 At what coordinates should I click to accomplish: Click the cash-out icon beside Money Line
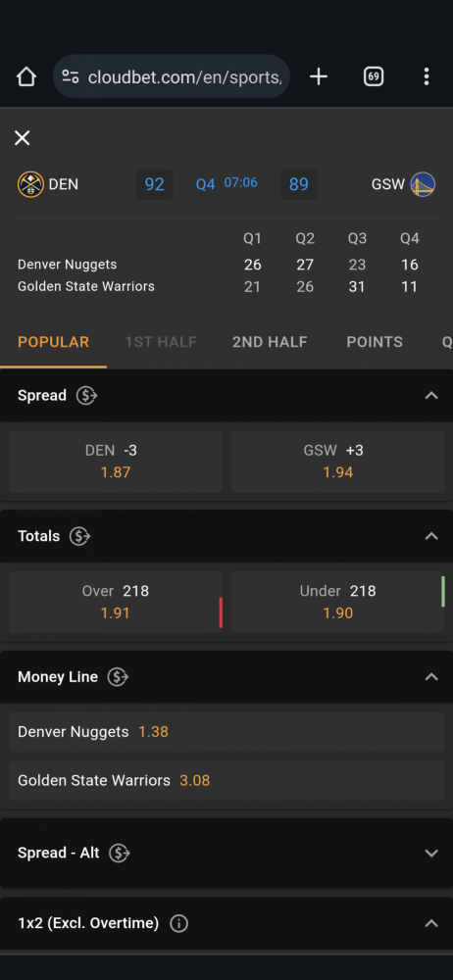click(118, 677)
